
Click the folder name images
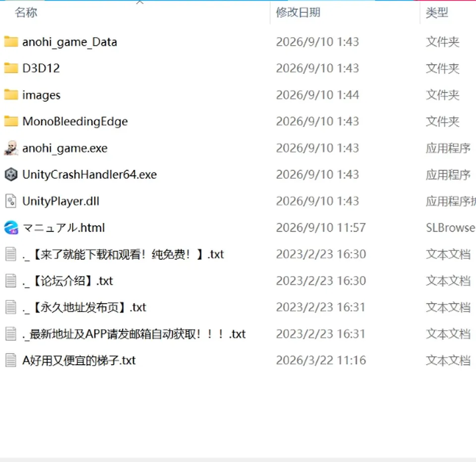coord(41,95)
